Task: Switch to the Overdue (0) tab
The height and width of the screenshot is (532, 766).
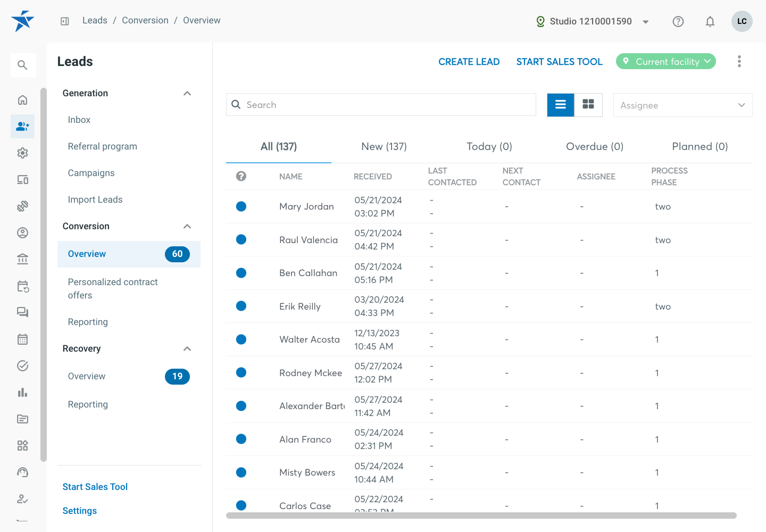Action: point(595,146)
